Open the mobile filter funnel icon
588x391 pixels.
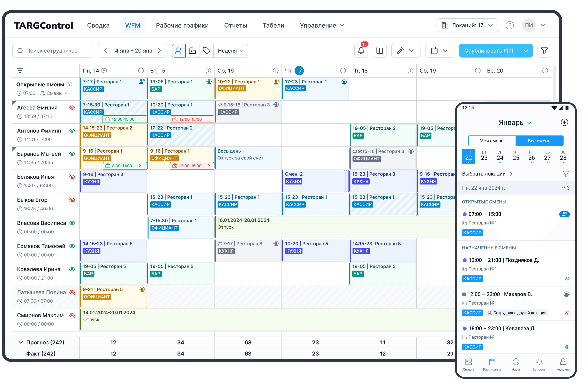pos(566,174)
